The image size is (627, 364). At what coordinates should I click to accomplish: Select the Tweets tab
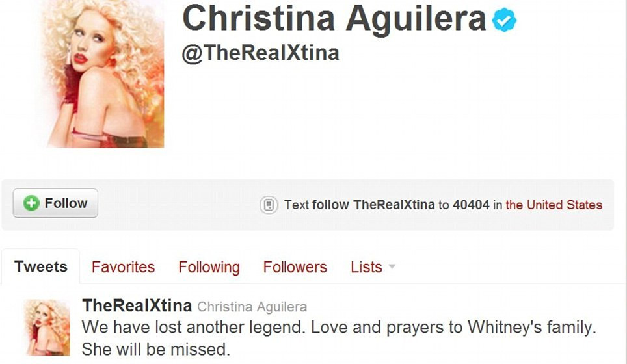pyautogui.click(x=41, y=266)
